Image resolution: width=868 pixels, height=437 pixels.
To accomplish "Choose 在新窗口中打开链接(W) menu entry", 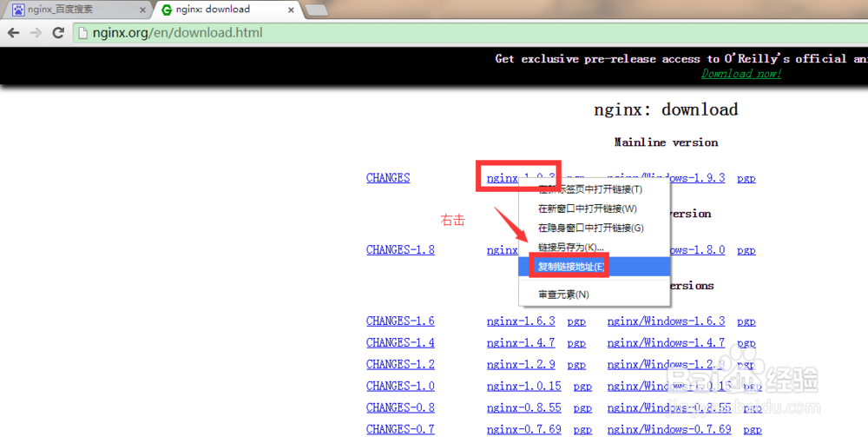I will pyautogui.click(x=594, y=209).
